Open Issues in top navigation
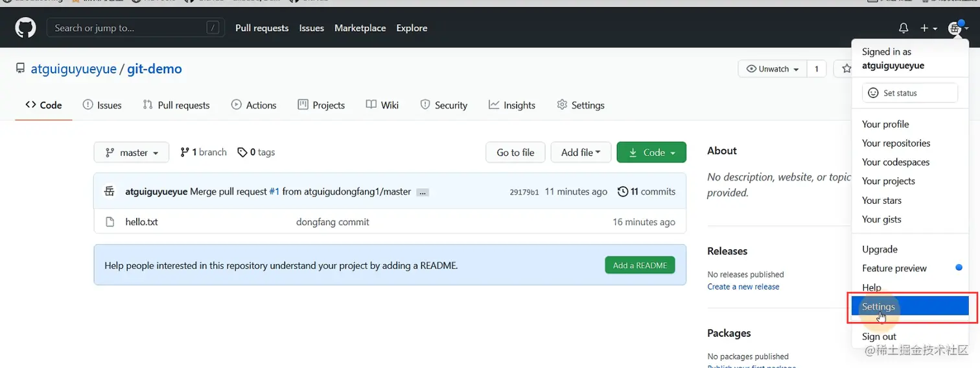 pos(311,28)
